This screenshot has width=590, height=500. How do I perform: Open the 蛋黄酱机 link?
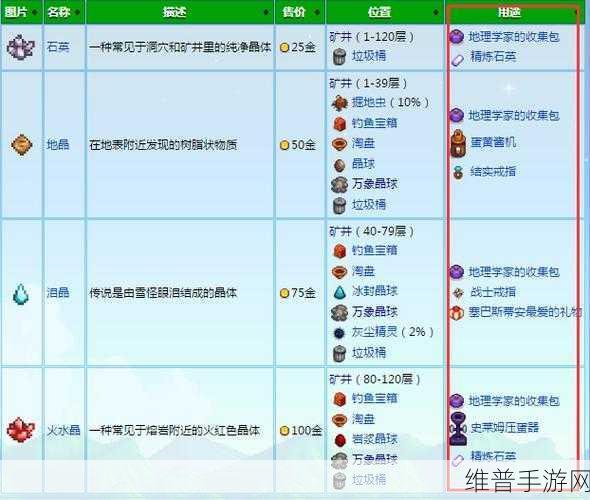493,142
